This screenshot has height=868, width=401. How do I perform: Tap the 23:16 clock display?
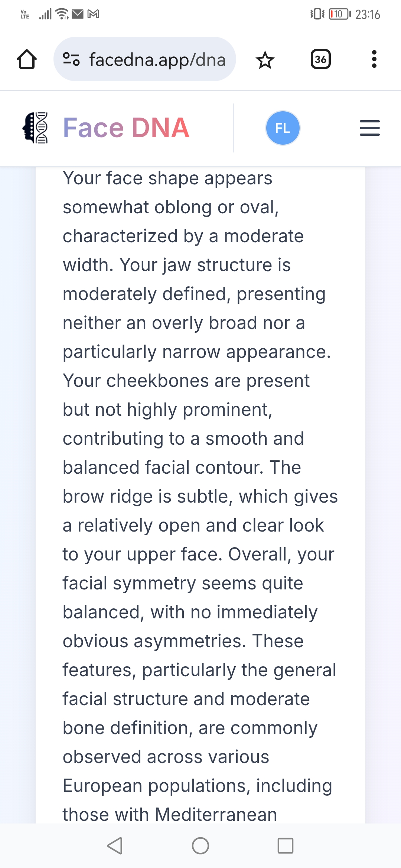click(368, 14)
